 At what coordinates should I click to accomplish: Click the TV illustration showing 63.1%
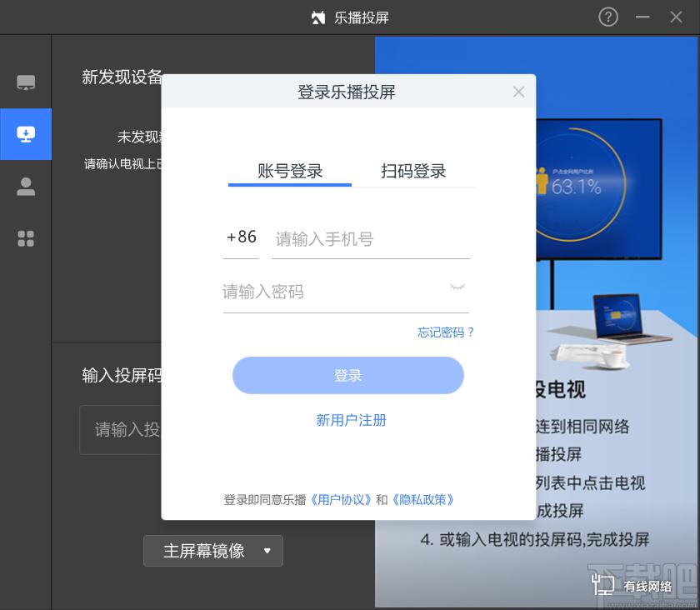[x=598, y=188]
